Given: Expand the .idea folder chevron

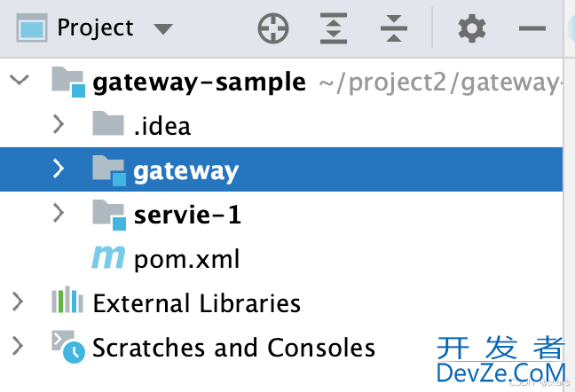Looking at the screenshot, I should pyautogui.click(x=59, y=124).
